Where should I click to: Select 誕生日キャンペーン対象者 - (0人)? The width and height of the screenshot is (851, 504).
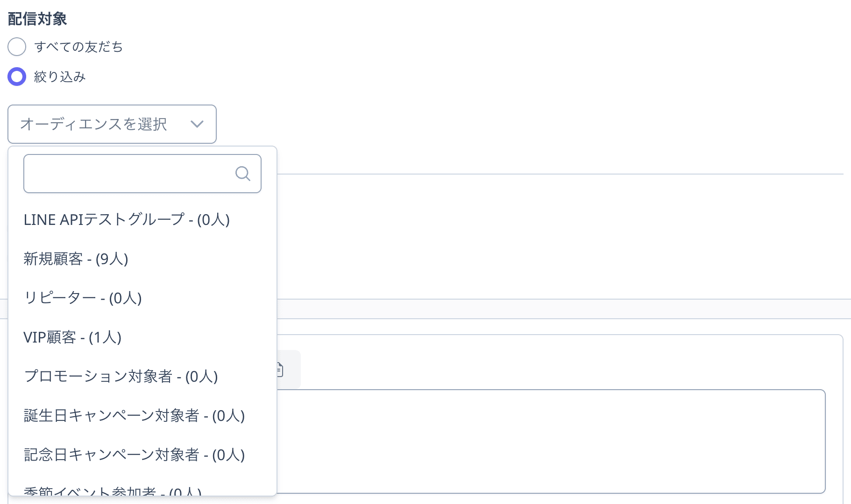point(142,415)
